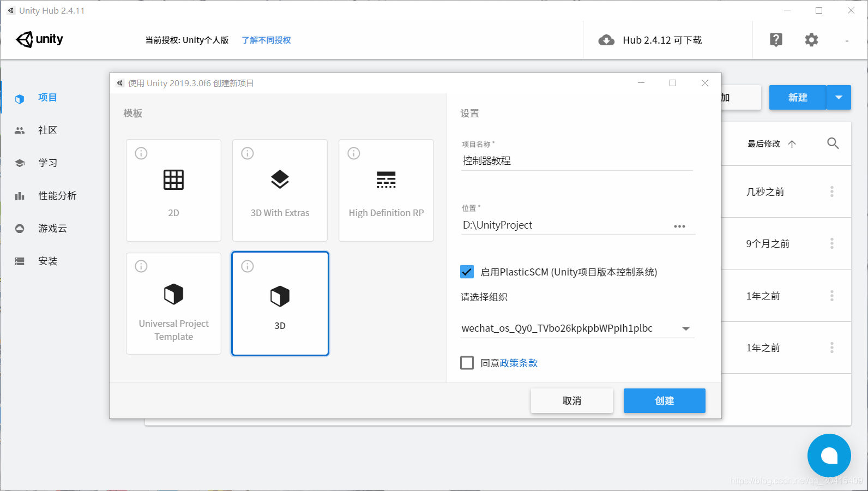Show info for the 3D template

click(x=248, y=266)
